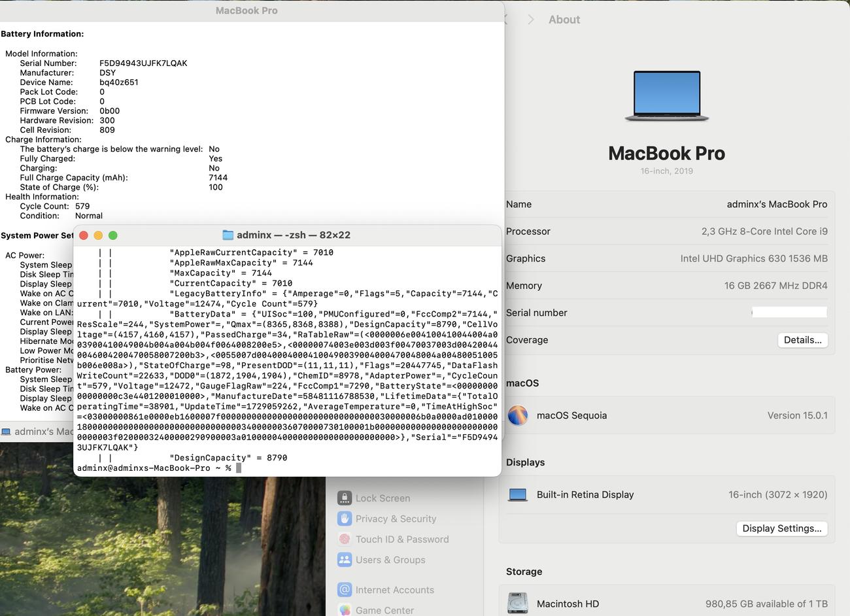Open coverage Details… button
The image size is (850, 616).
click(802, 340)
